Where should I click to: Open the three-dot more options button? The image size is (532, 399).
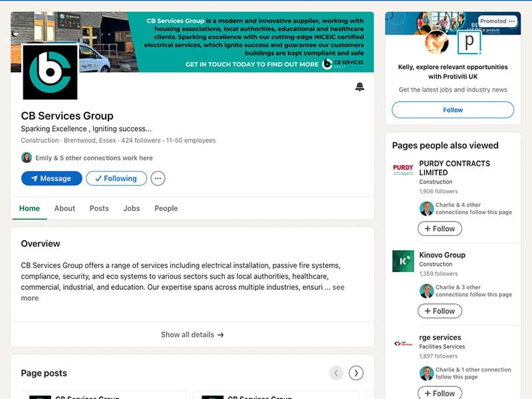(158, 178)
